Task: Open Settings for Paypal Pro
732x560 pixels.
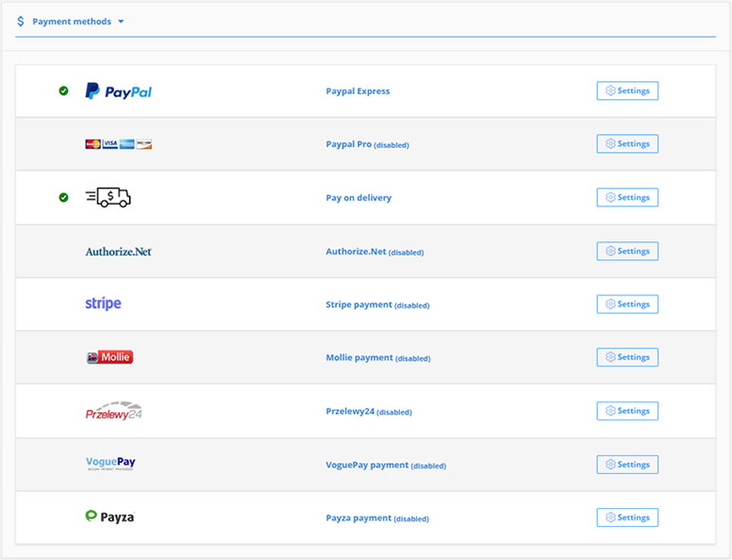Action: [x=627, y=143]
